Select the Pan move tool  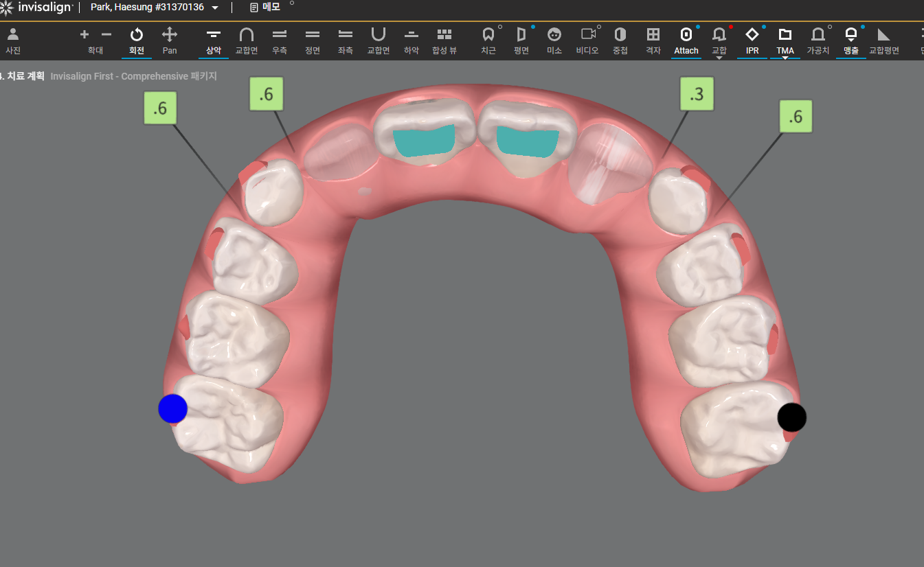click(x=170, y=40)
